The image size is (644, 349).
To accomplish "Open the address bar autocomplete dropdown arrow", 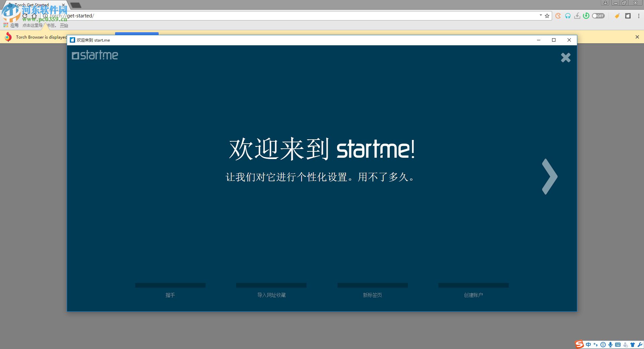I will tap(541, 15).
